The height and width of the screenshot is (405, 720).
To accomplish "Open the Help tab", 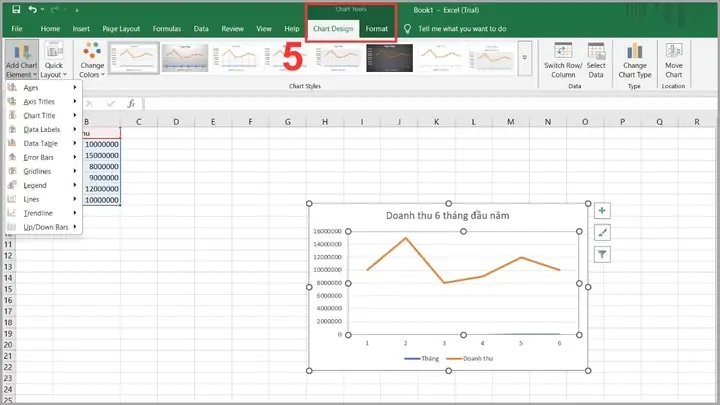I will [292, 28].
